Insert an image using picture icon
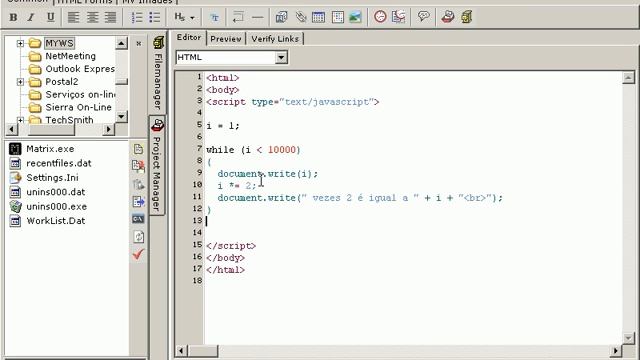The height and width of the screenshot is (360, 640). coord(355,18)
